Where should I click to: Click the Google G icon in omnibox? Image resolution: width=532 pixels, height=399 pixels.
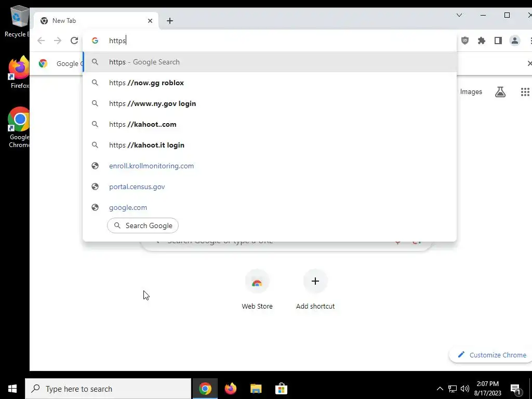pyautogui.click(x=95, y=41)
